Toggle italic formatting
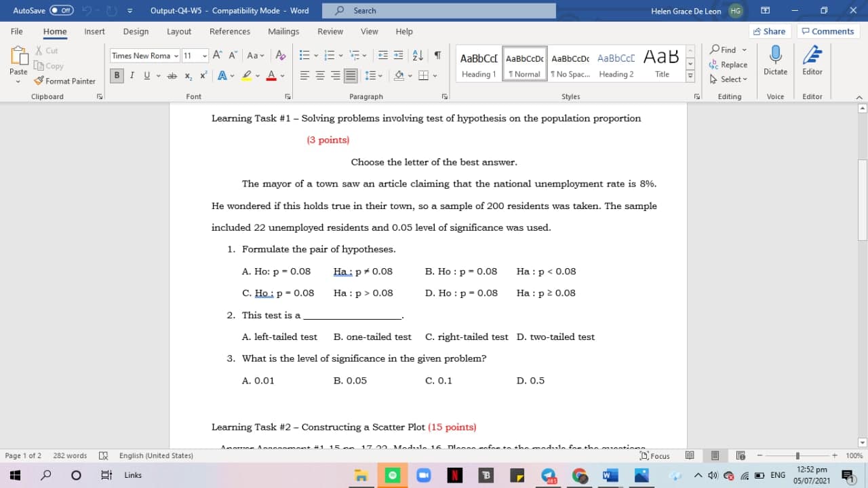Screen dimensions: 868x488 (132, 76)
